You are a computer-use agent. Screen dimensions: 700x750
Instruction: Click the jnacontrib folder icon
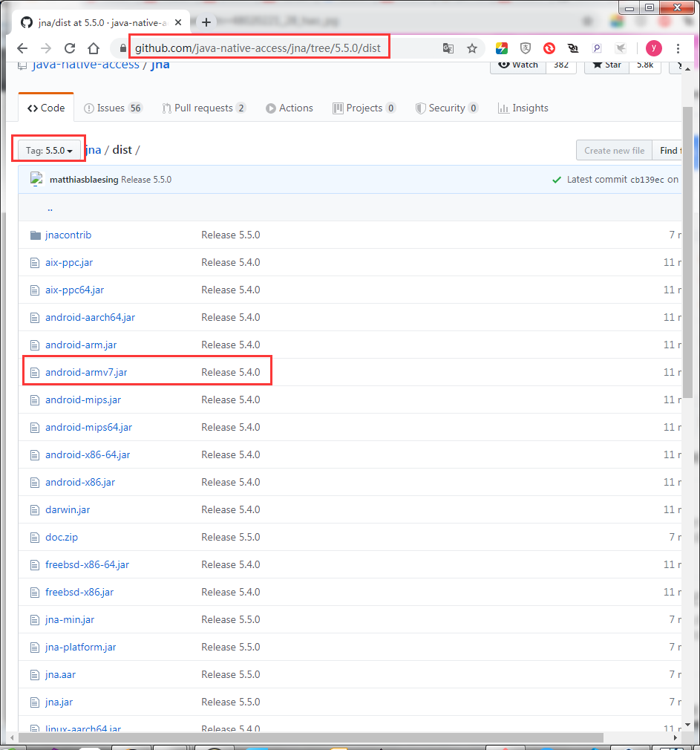tap(35, 235)
